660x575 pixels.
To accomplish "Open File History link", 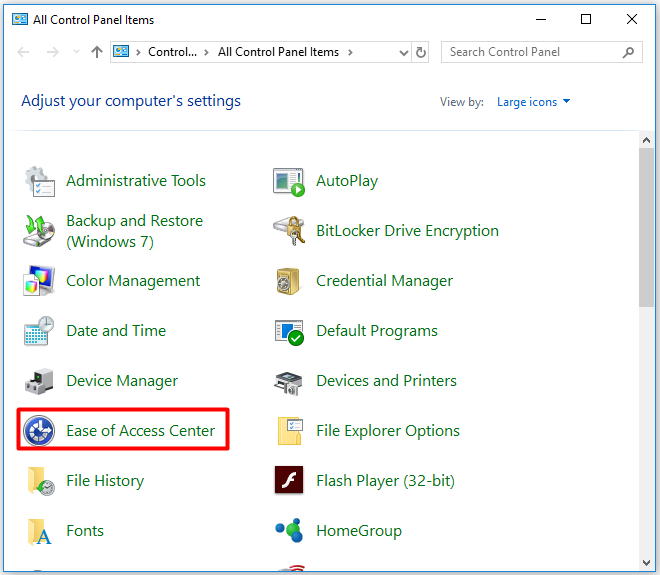I will (105, 481).
